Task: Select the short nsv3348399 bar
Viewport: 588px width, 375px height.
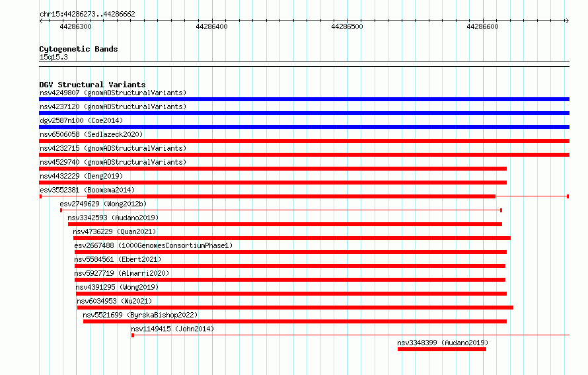Action: pyautogui.click(x=442, y=349)
